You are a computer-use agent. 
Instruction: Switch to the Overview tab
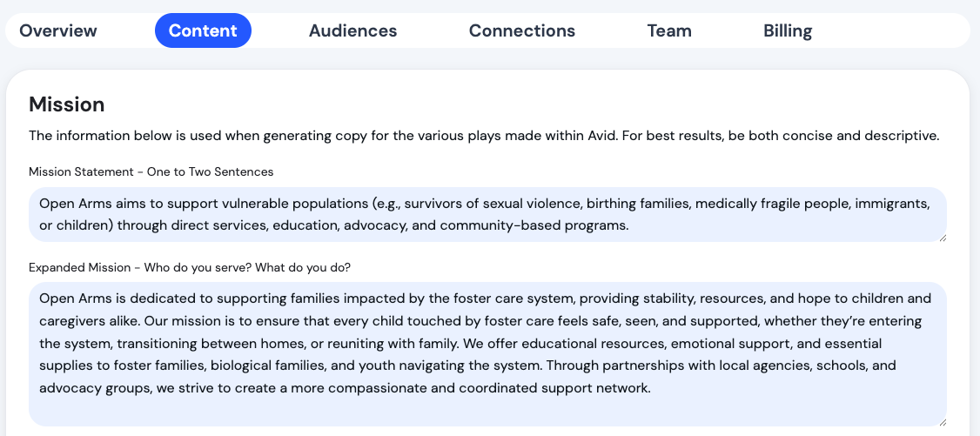(x=58, y=31)
